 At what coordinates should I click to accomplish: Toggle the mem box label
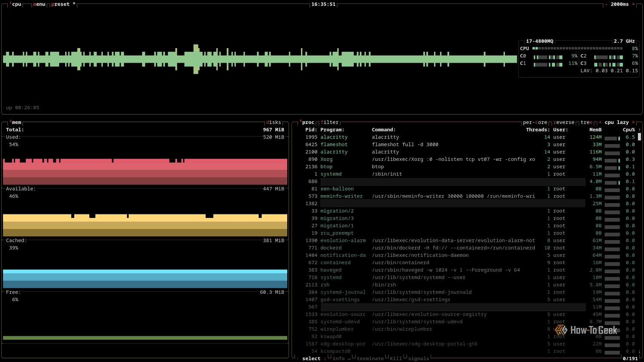(15, 123)
